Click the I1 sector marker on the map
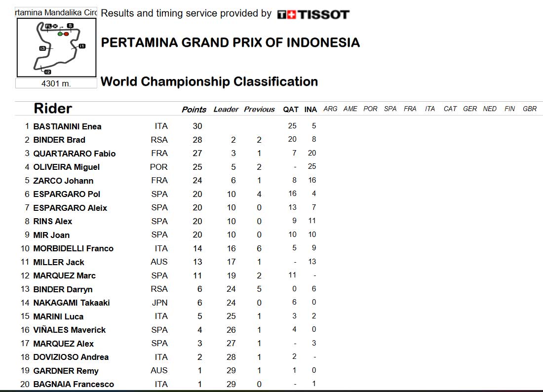 click(82, 46)
